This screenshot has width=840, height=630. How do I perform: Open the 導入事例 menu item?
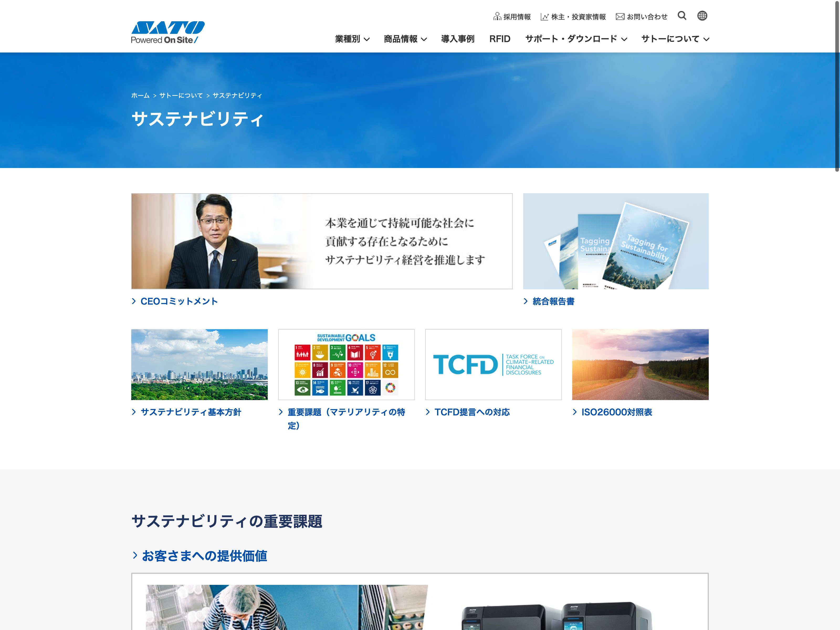(458, 39)
